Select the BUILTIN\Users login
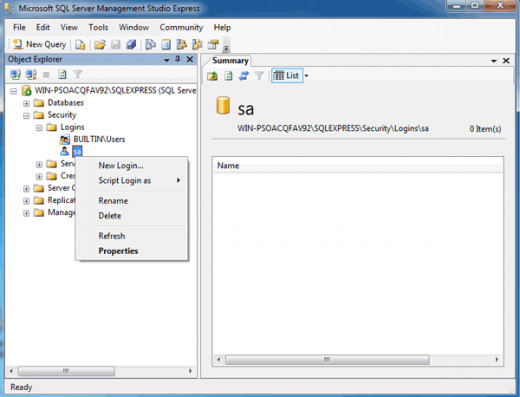520x397 pixels. click(x=99, y=139)
